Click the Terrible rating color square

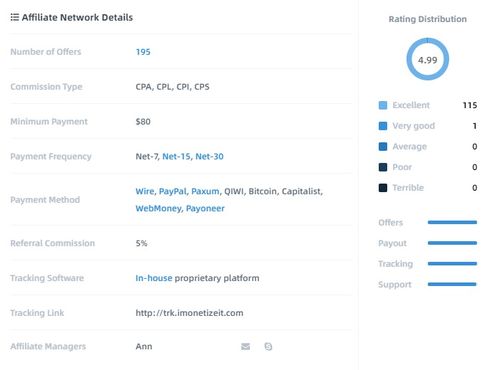point(383,188)
